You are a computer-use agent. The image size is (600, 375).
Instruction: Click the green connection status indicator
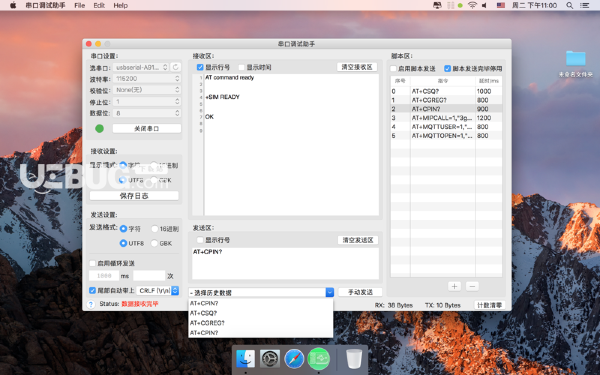pyautogui.click(x=99, y=129)
